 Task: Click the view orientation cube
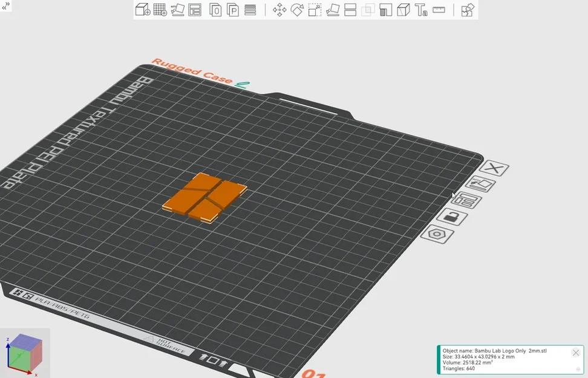pos(25,353)
